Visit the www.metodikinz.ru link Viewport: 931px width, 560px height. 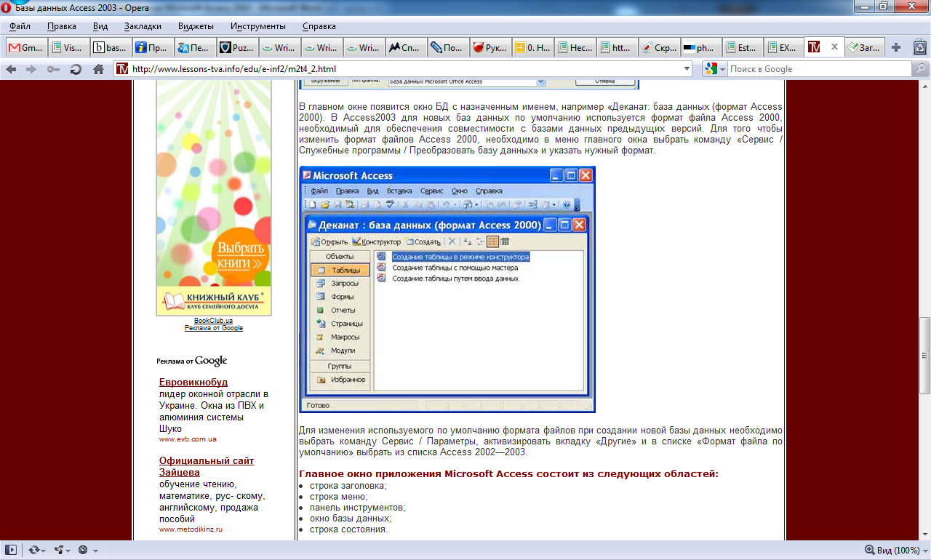191,529
